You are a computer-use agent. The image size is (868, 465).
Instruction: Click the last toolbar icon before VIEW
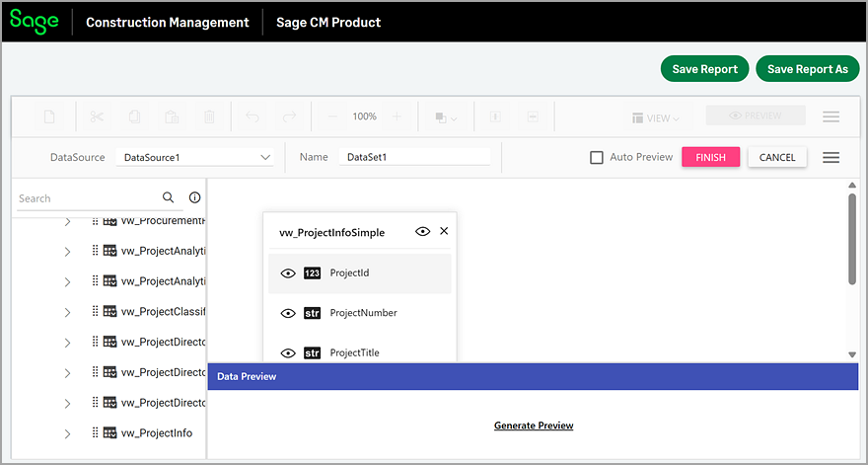point(533,116)
